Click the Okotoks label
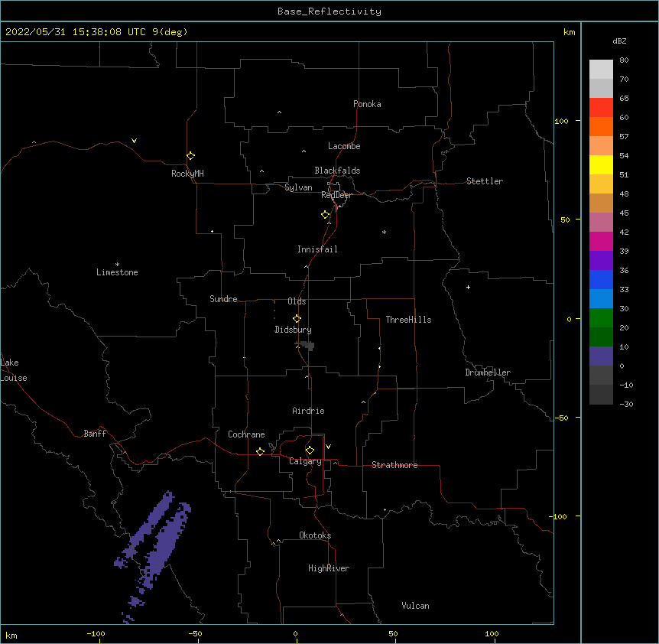 point(315,535)
